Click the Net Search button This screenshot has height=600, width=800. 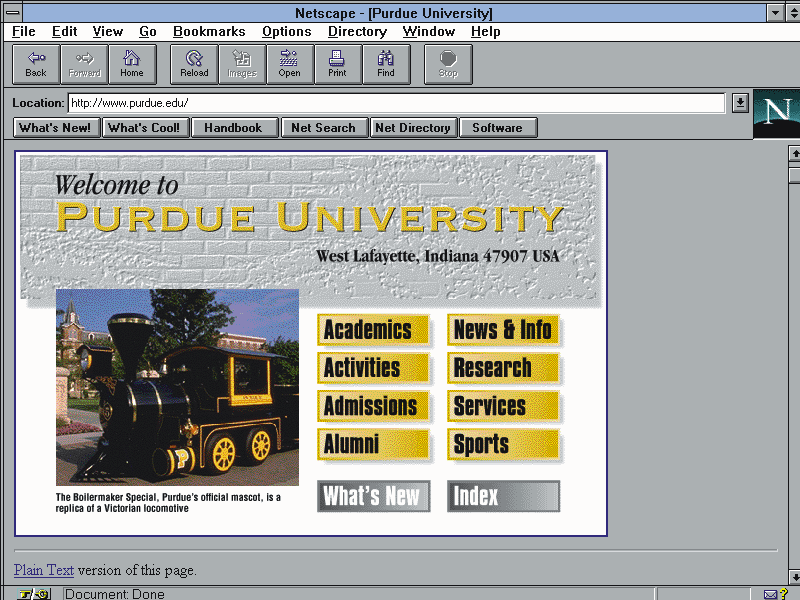click(x=324, y=128)
